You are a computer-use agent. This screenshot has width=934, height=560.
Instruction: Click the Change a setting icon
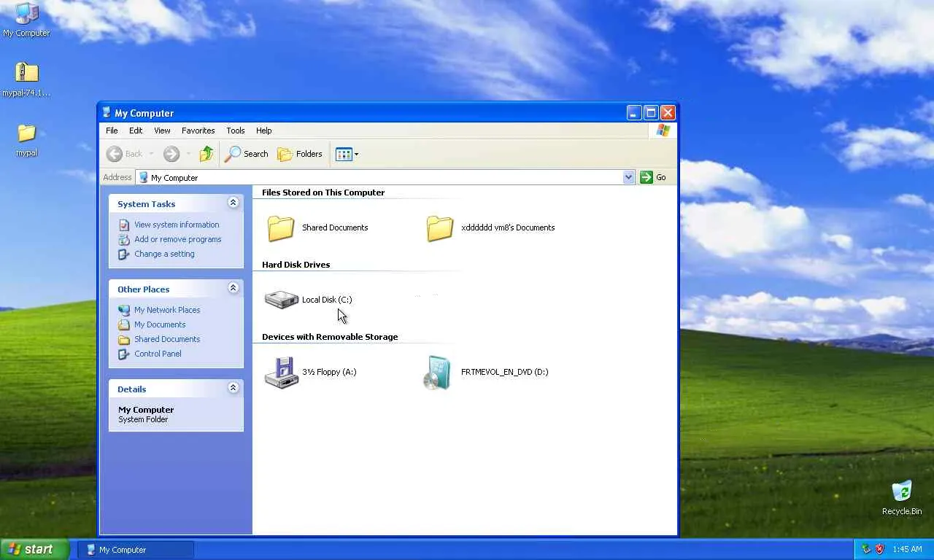[x=124, y=254]
